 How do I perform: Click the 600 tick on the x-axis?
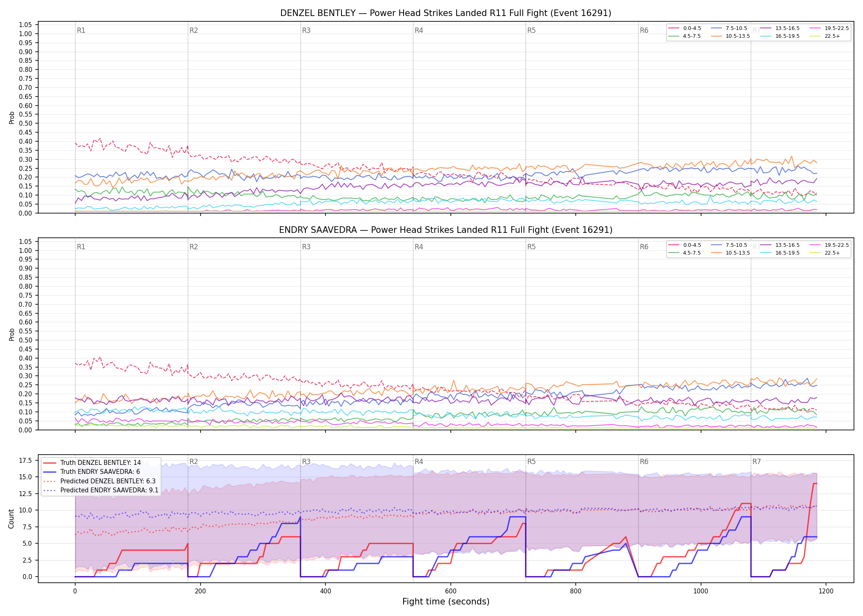point(450,591)
